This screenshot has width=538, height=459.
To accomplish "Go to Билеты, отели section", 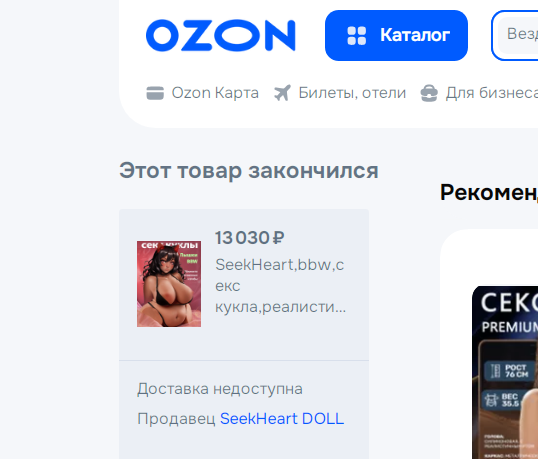I will [x=352, y=93].
